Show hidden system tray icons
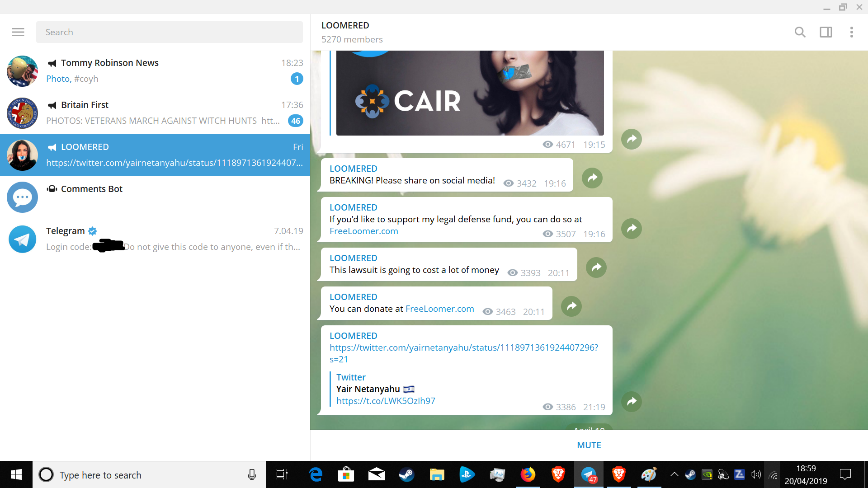 [674, 474]
